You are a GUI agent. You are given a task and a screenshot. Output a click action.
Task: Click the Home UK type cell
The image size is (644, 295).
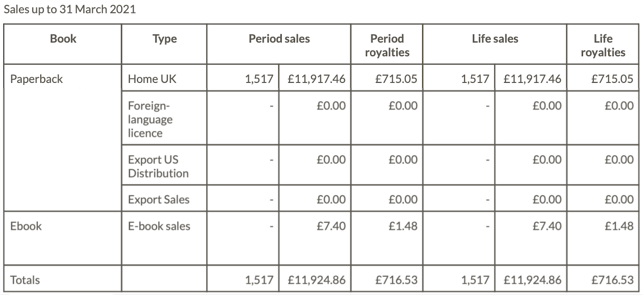point(152,79)
